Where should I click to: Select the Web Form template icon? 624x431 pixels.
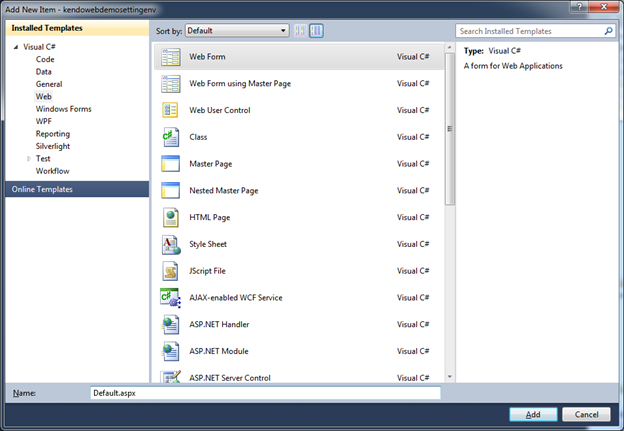pos(170,57)
